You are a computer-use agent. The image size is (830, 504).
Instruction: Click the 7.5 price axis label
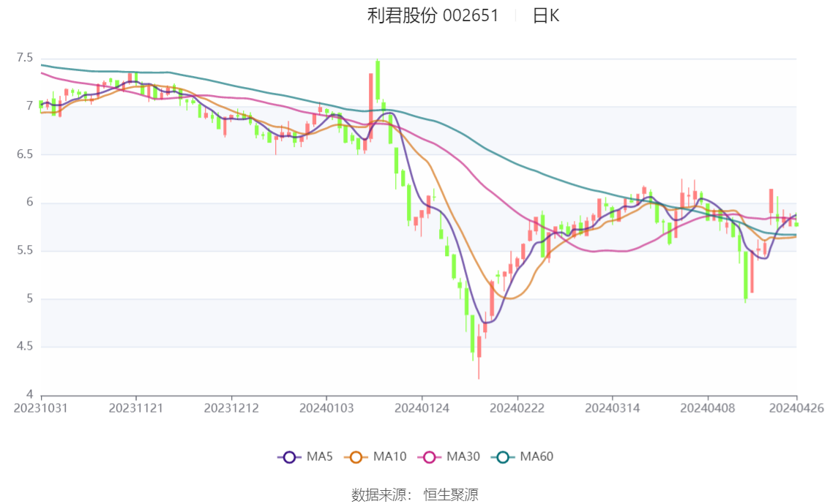25,58
